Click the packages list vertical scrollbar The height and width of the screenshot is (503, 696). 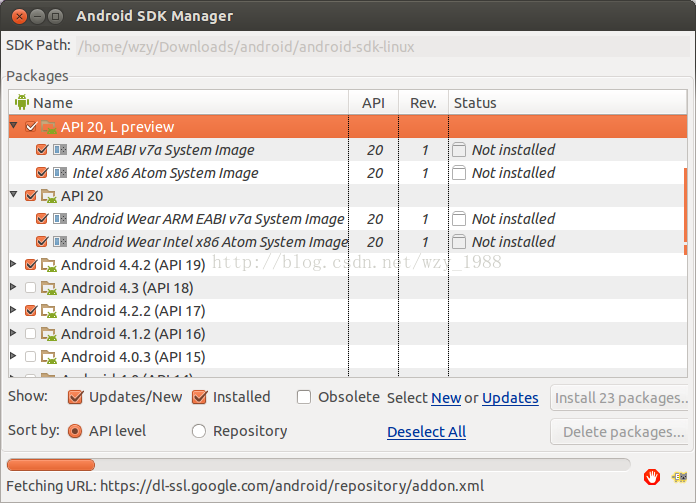[685, 211]
